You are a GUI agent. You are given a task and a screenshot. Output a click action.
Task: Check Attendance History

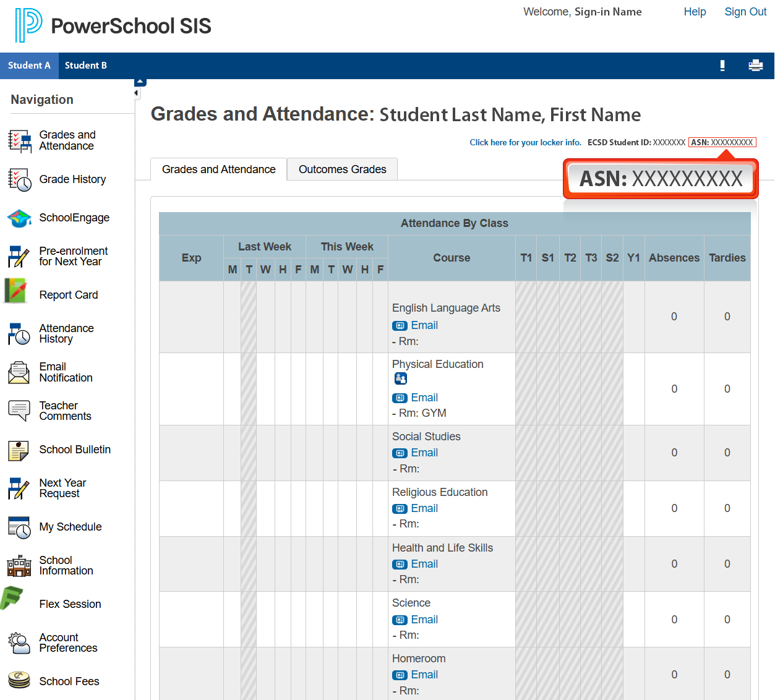point(66,334)
